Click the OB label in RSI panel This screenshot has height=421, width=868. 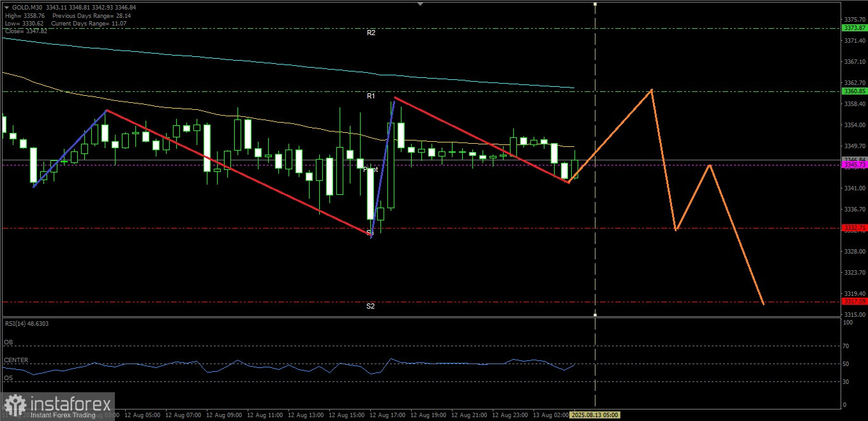point(8,342)
